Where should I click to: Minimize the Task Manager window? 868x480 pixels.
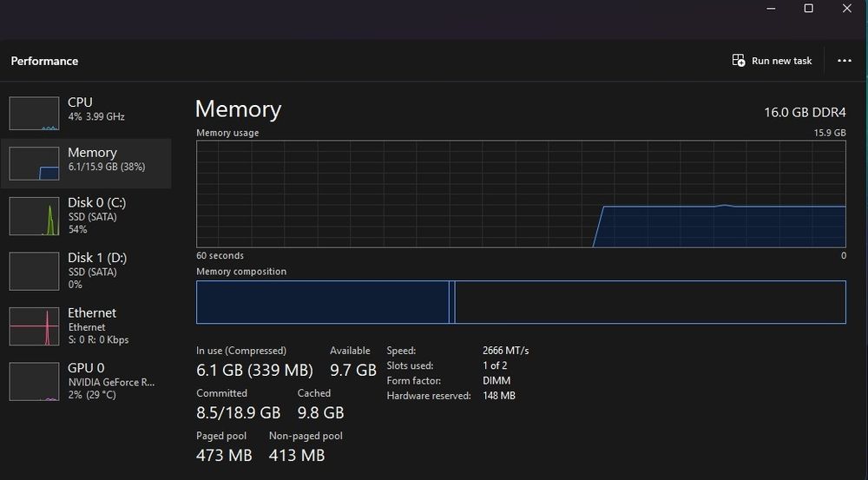771,9
